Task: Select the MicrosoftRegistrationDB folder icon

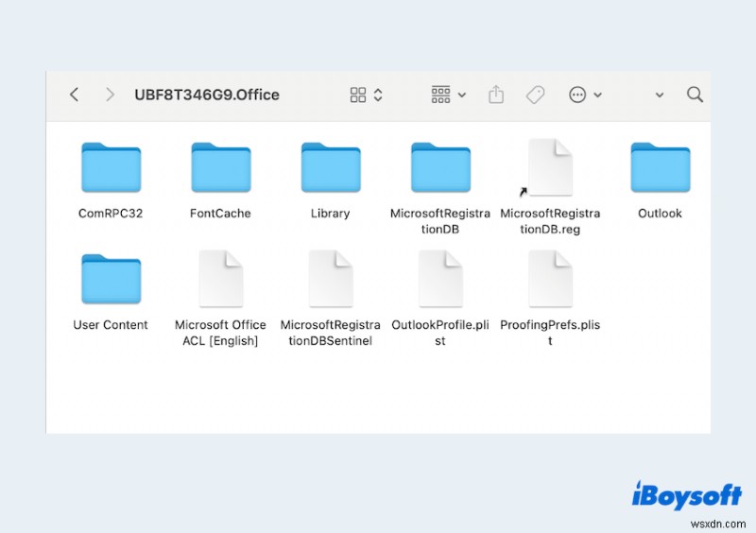Action: [440, 167]
